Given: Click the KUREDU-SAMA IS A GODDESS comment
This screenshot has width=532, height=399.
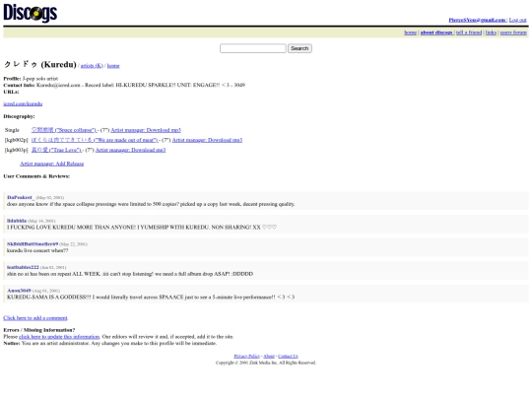Looking at the screenshot, I should click(x=151, y=297).
